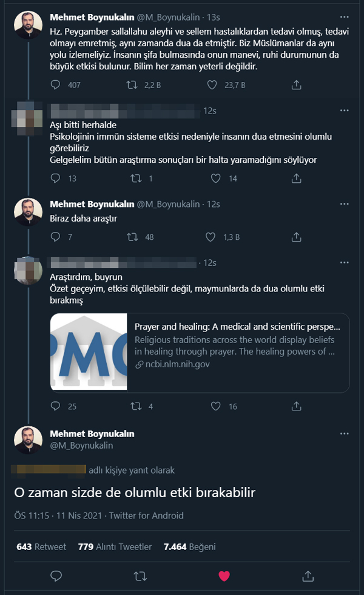This screenshot has width=364, height=595.
Task: Click the PMC link preview thumbnail
Action: pos(89,352)
